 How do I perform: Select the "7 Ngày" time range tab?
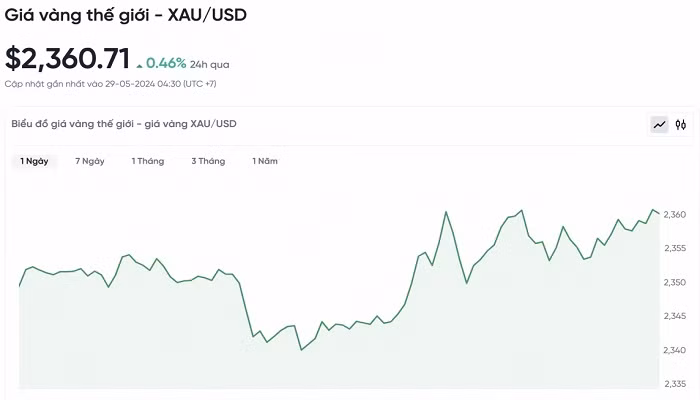[90, 161]
